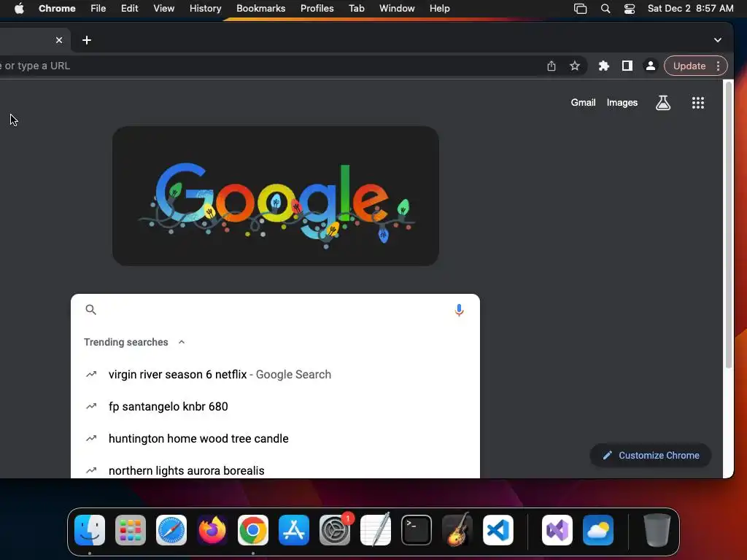Expand the tab search dropdown arrow
747x560 pixels.
click(718, 40)
